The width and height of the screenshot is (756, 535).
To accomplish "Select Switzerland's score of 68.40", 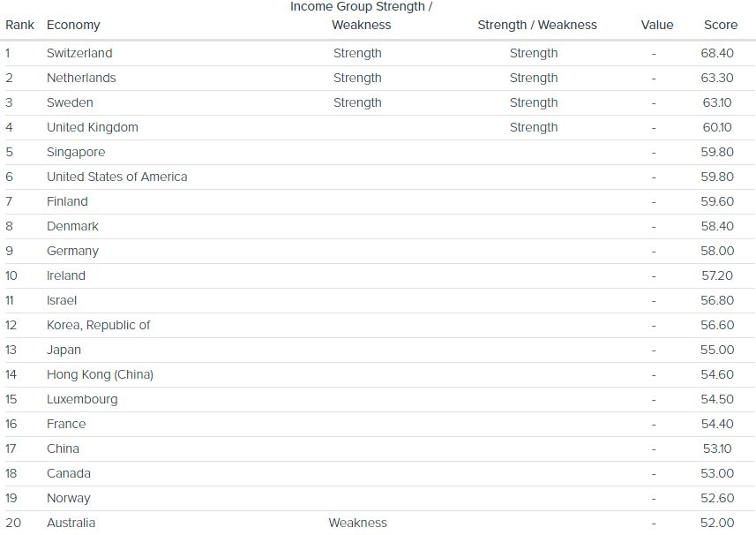I will [716, 53].
